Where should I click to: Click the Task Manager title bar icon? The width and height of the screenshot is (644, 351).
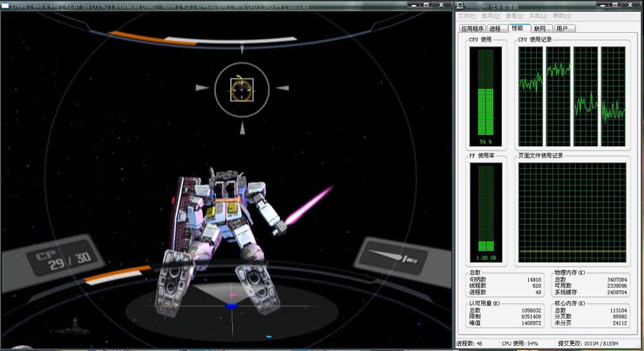click(460, 6)
